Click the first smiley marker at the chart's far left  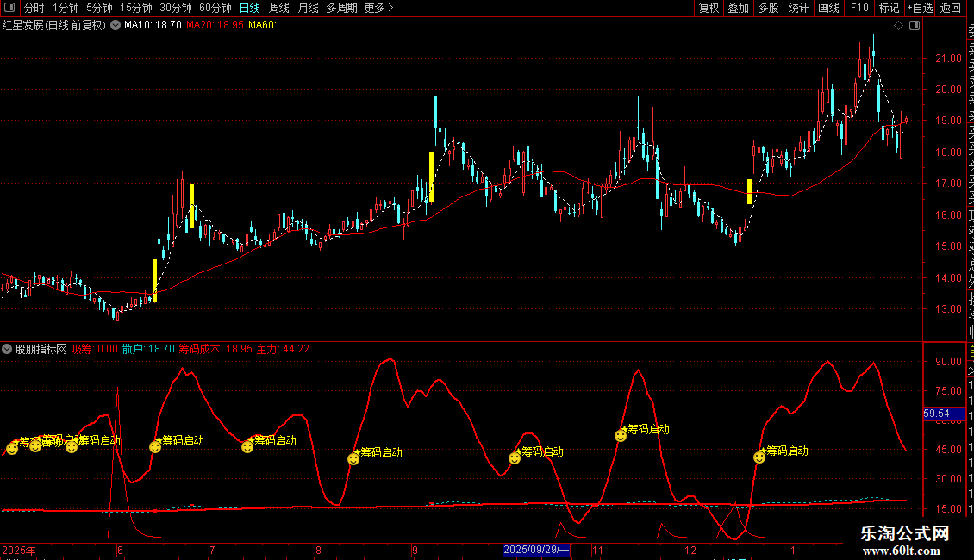tap(12, 448)
